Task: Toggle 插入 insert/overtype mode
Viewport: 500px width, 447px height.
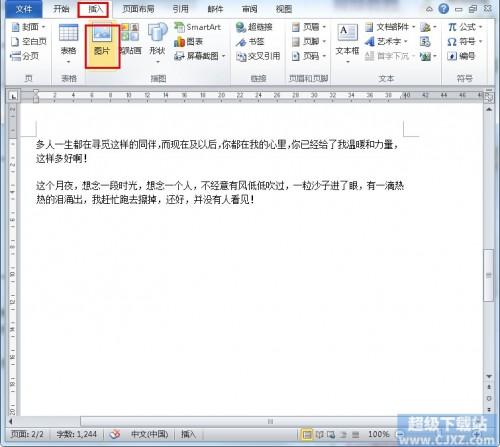Action: point(188,434)
